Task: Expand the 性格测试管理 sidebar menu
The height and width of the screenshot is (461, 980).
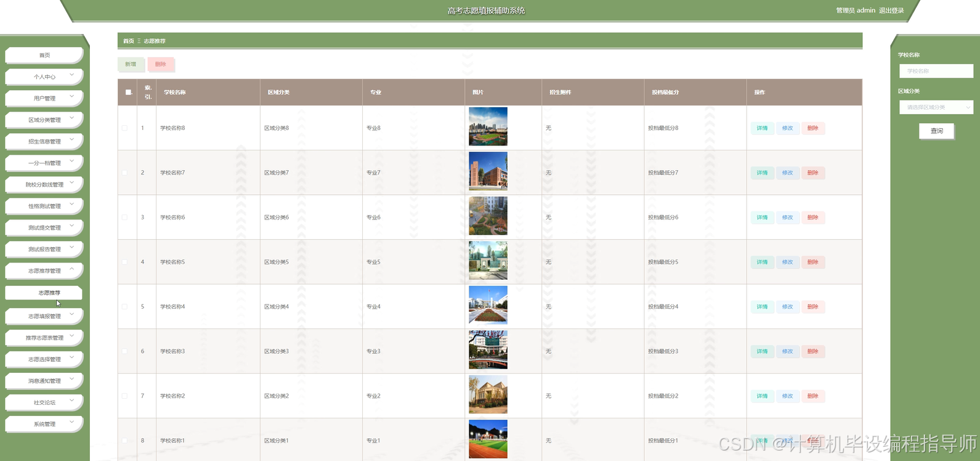Action: pyautogui.click(x=44, y=206)
